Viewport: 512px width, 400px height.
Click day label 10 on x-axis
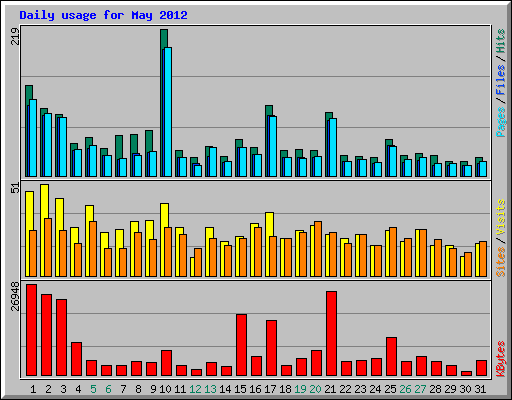tap(165, 389)
